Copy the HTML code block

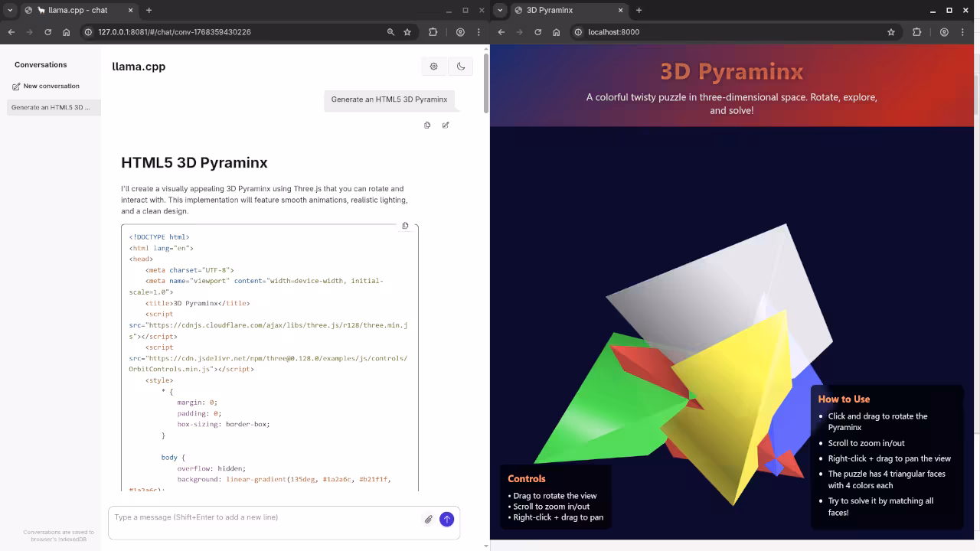pyautogui.click(x=405, y=226)
